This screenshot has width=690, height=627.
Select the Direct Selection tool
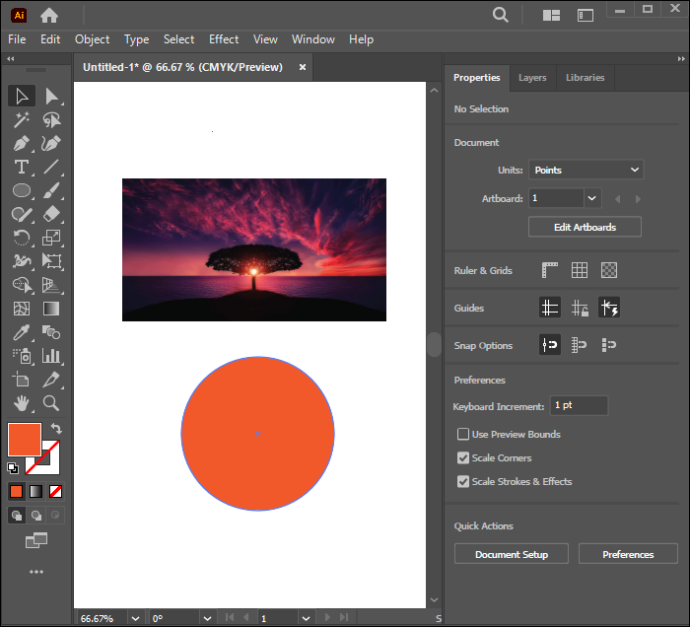[x=51, y=96]
